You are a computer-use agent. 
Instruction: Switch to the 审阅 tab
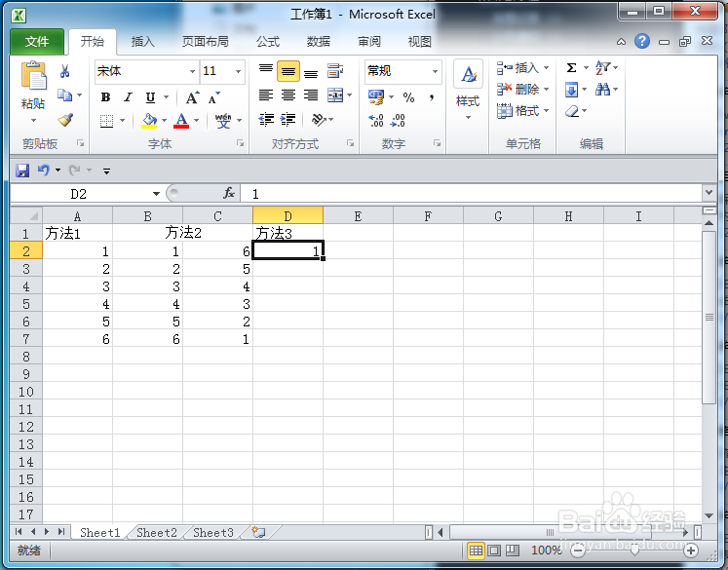click(369, 42)
